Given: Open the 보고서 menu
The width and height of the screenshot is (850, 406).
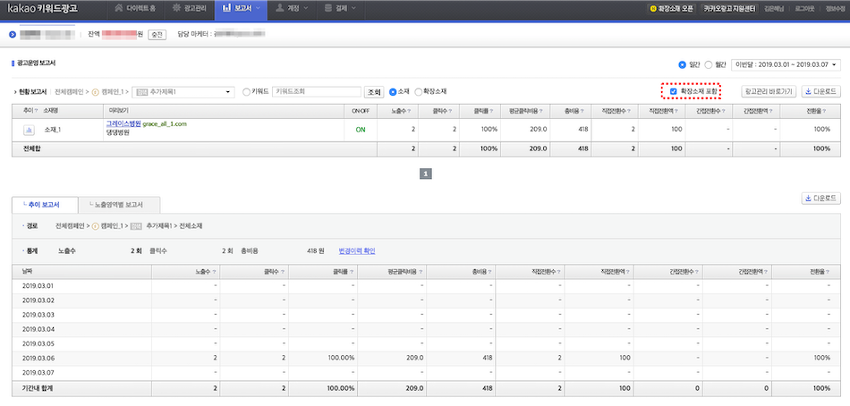Looking at the screenshot, I should coord(241,9).
